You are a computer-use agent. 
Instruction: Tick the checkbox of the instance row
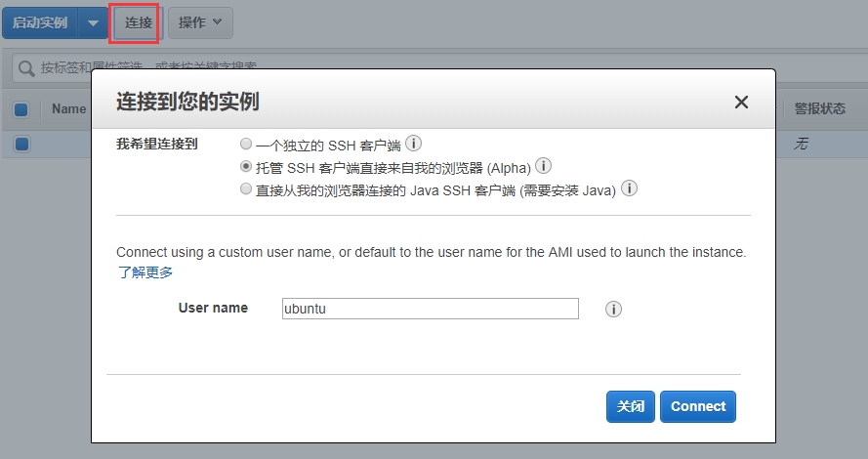click(21, 144)
